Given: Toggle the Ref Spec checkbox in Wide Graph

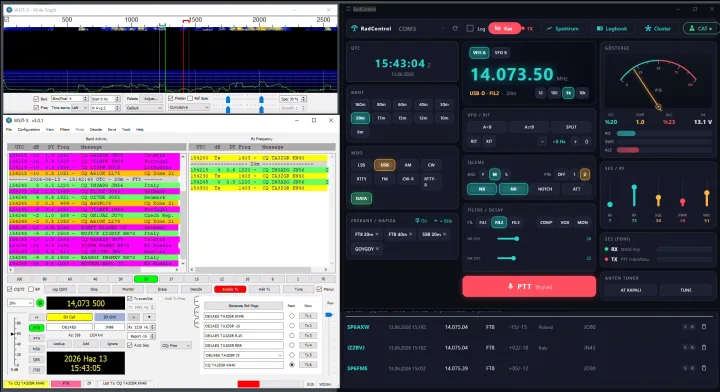Looking at the screenshot, I should 190,99.
